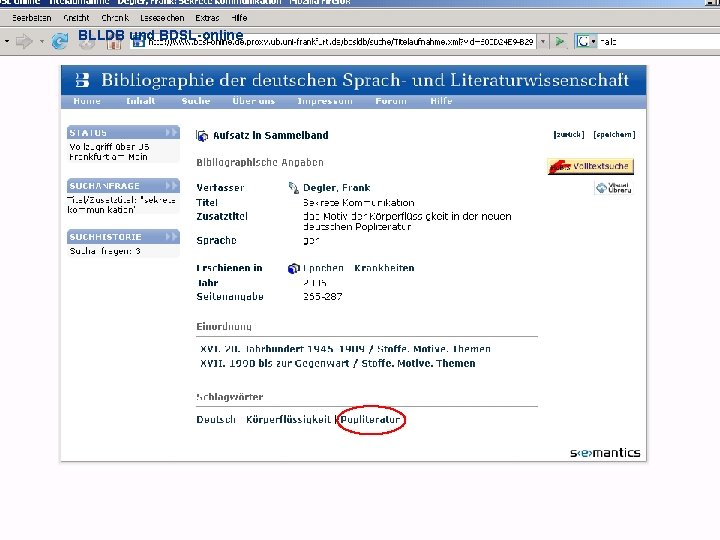Viewport: 720px width, 540px height.
Task: Click the zurück link
Action: (x=569, y=135)
